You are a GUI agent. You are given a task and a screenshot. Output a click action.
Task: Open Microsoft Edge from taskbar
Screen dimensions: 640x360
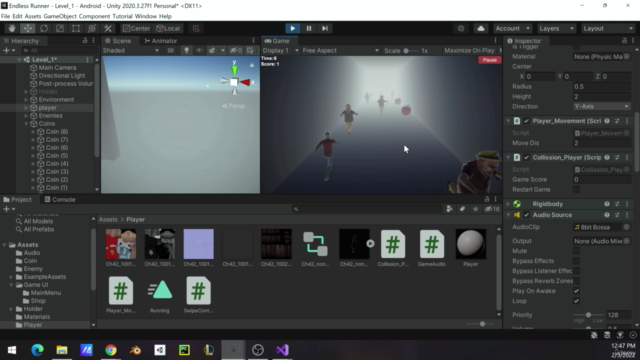[x=37, y=350]
